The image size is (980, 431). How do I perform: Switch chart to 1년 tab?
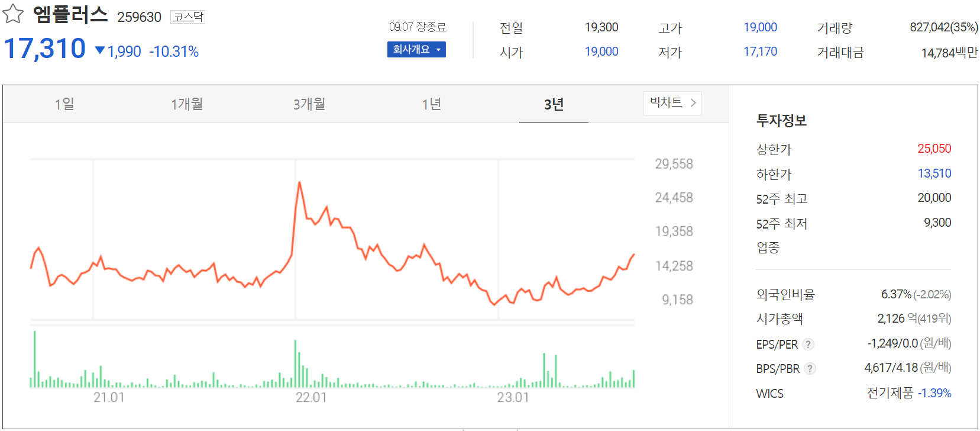click(432, 104)
